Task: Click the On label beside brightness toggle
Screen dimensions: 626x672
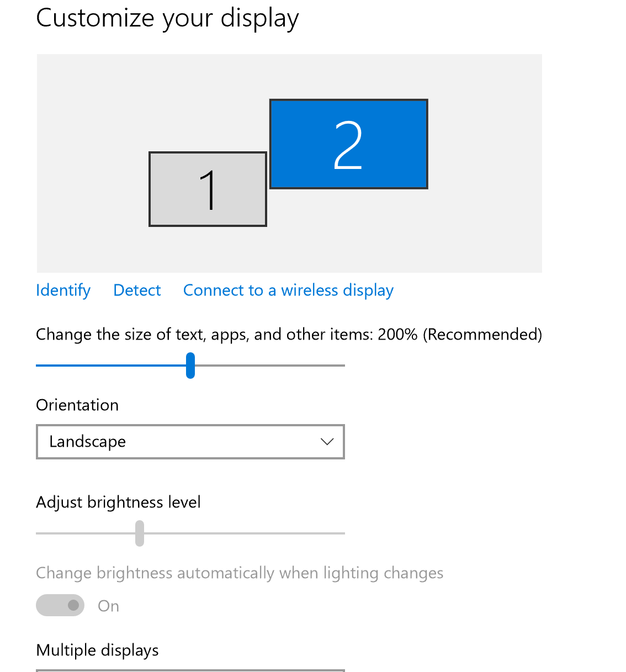Action: tap(108, 606)
